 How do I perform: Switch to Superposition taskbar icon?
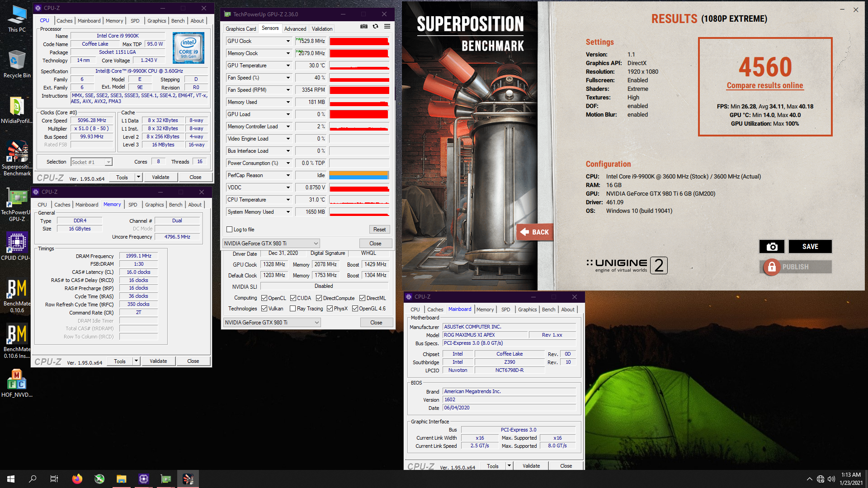(188, 479)
